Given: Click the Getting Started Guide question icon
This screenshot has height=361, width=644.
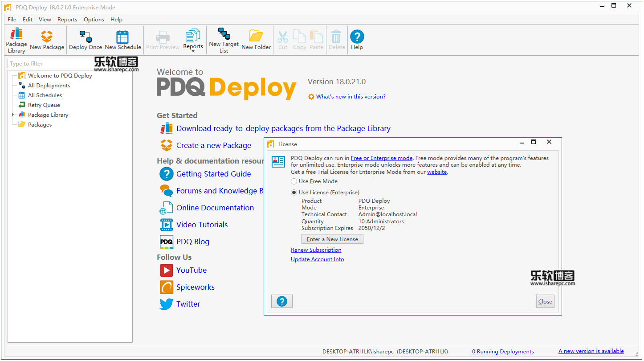Looking at the screenshot, I should pos(167,174).
